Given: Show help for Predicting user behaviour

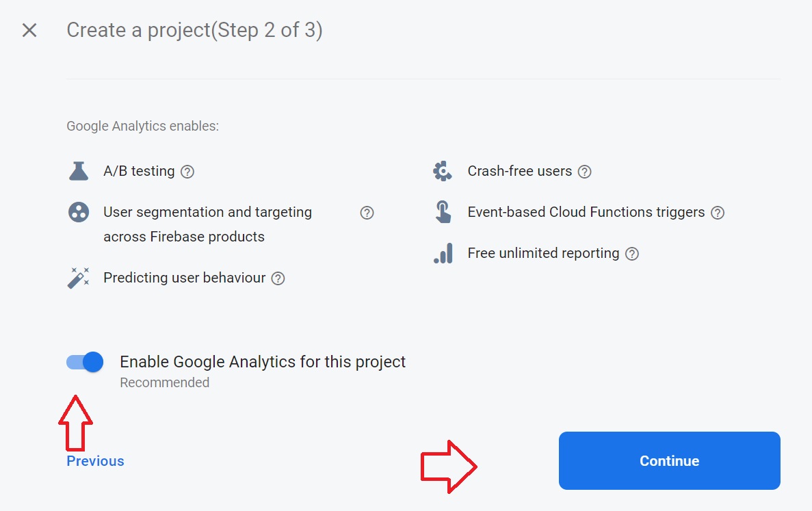Looking at the screenshot, I should [x=278, y=278].
